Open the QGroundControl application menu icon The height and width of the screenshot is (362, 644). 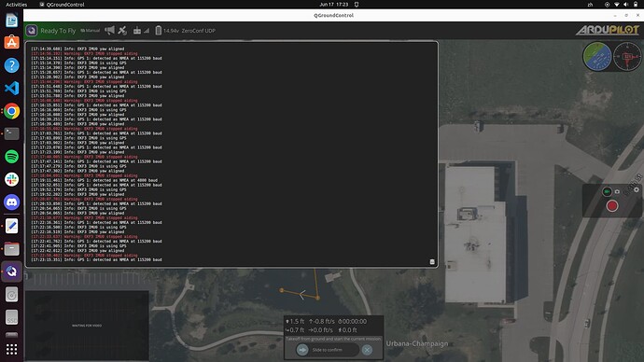tap(32, 31)
